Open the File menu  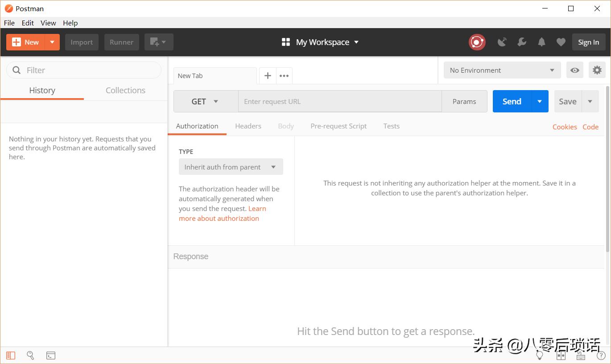tap(9, 23)
